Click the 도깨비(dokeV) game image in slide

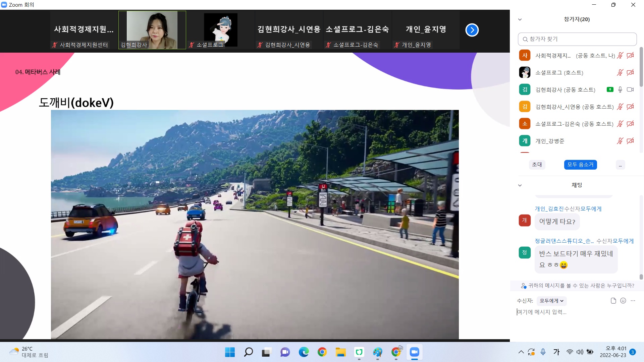pos(255,225)
